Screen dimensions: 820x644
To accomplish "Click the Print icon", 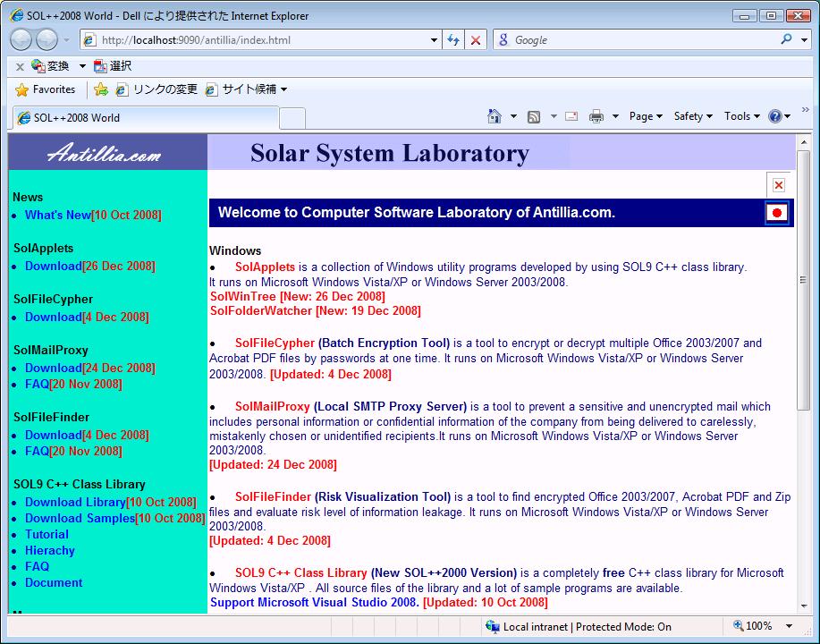I will coord(596,116).
